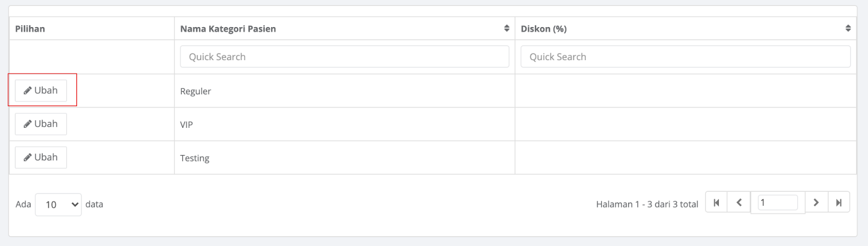Viewport: 868px width, 246px height.
Task: Select the Testing category name cell
Action: (344, 158)
